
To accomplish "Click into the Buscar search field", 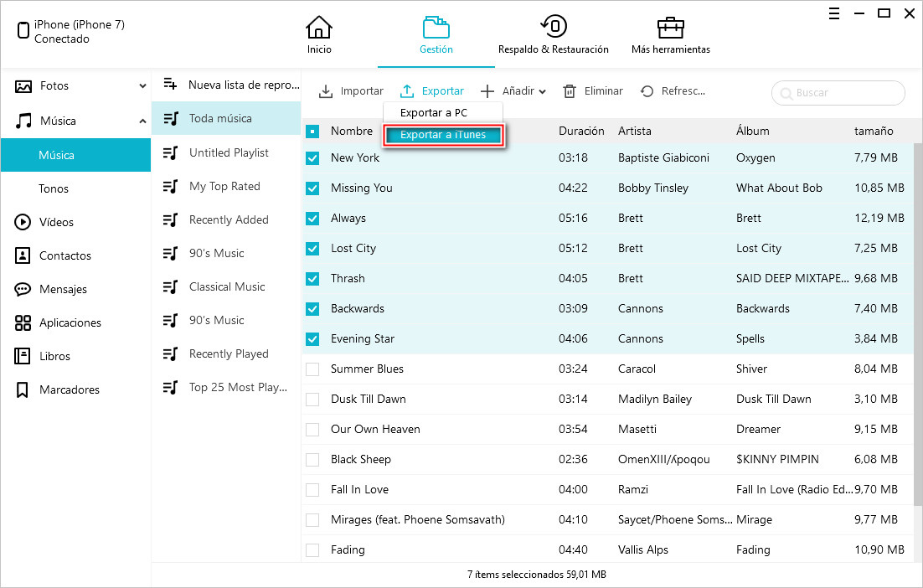I will (838, 93).
